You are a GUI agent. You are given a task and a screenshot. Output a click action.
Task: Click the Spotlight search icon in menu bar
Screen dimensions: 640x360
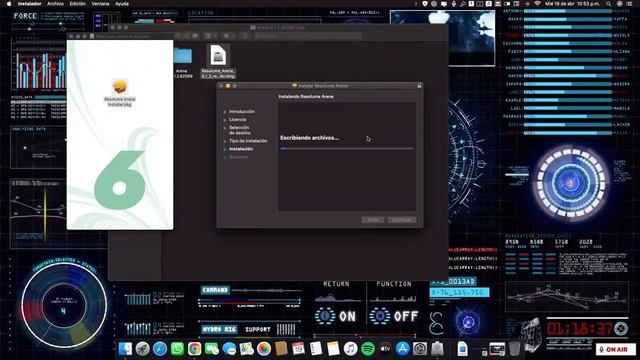tap(608, 4)
